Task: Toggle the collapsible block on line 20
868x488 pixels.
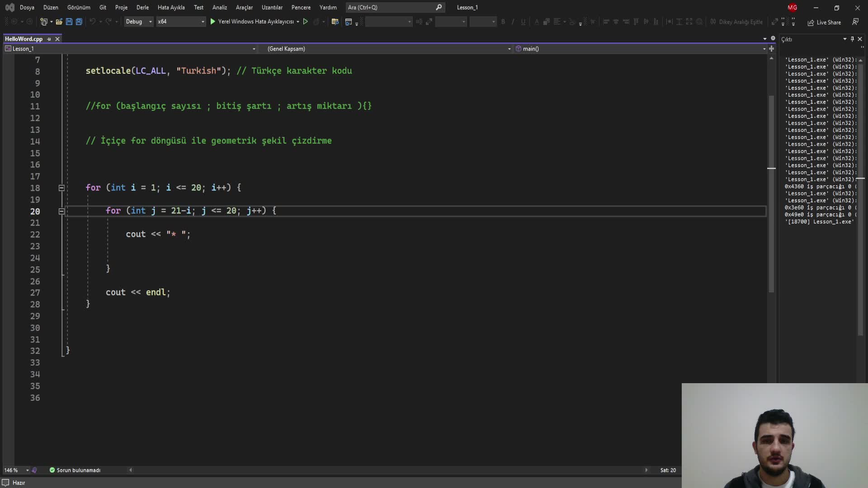Action: (x=61, y=210)
